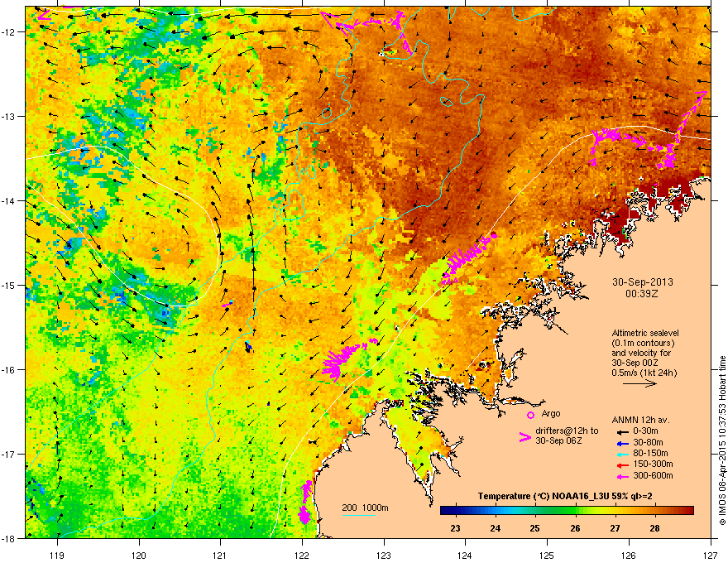Viewport: 728px width, 563px height.
Task: Select the black 0-30m ANMN arrow symbol
Action: (623, 432)
